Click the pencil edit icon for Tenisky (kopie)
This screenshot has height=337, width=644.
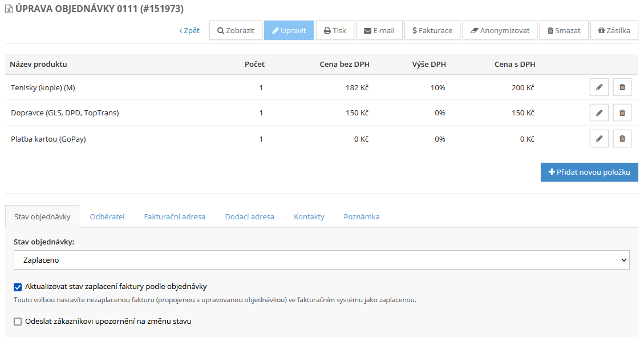pyautogui.click(x=599, y=87)
